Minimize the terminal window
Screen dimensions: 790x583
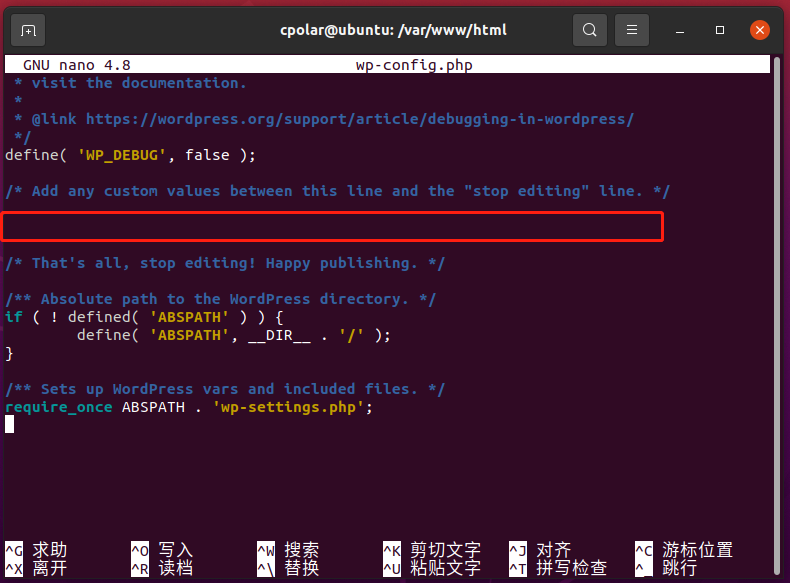(x=680, y=31)
